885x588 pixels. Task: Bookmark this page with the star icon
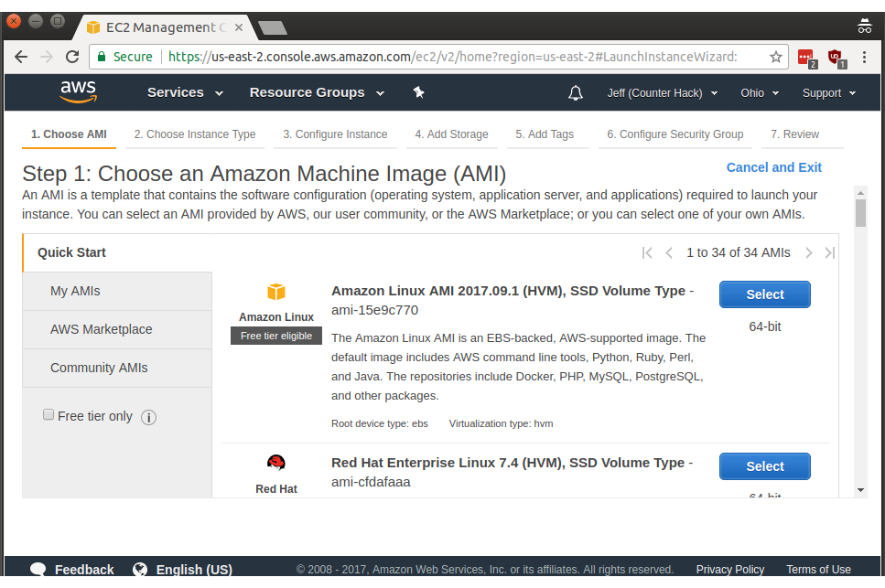[x=776, y=57]
